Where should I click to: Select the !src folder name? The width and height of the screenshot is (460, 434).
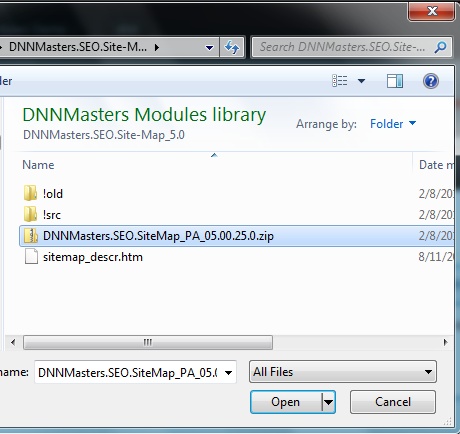(x=52, y=215)
